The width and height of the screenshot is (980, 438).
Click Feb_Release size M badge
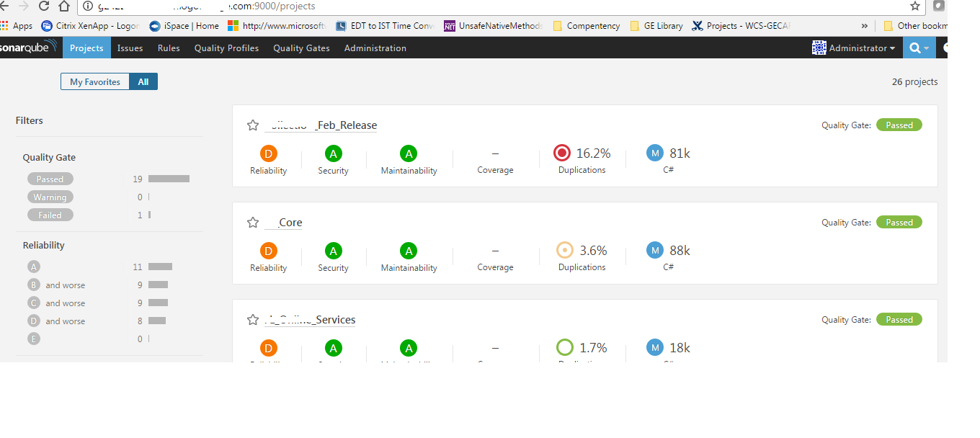[x=655, y=153]
